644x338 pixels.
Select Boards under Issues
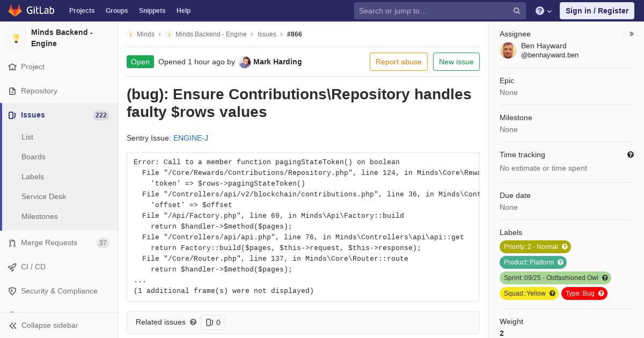click(x=33, y=157)
